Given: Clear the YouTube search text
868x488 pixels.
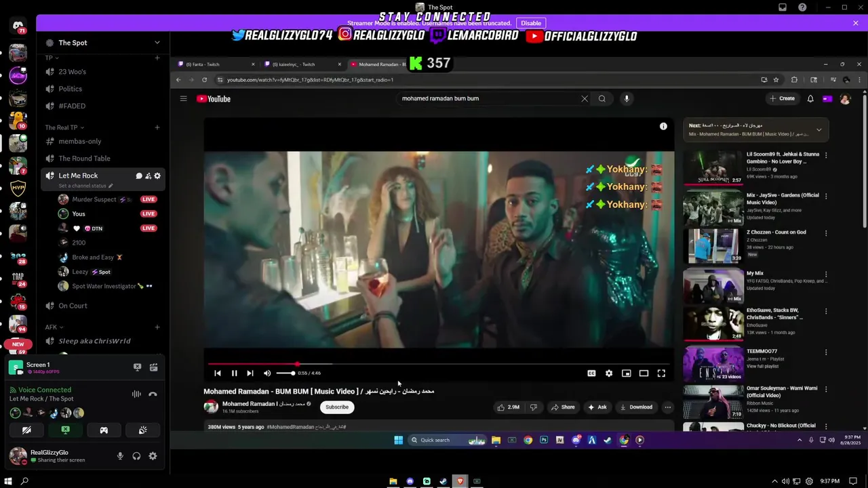Looking at the screenshot, I should (585, 98).
